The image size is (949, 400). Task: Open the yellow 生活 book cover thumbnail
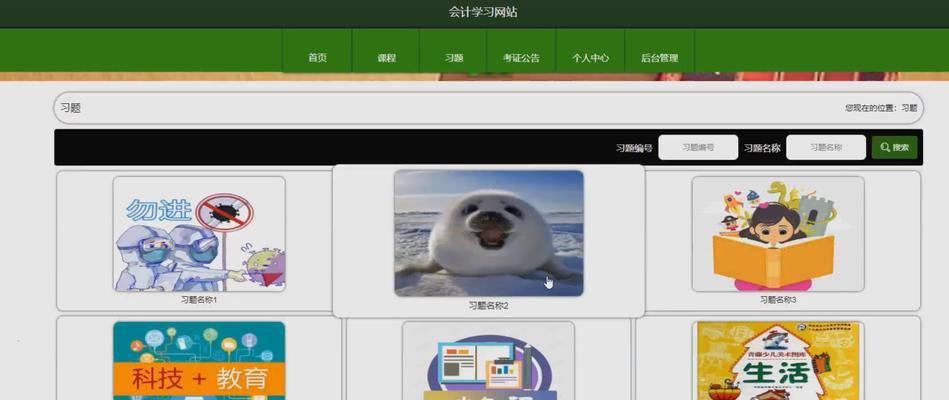(x=778, y=361)
